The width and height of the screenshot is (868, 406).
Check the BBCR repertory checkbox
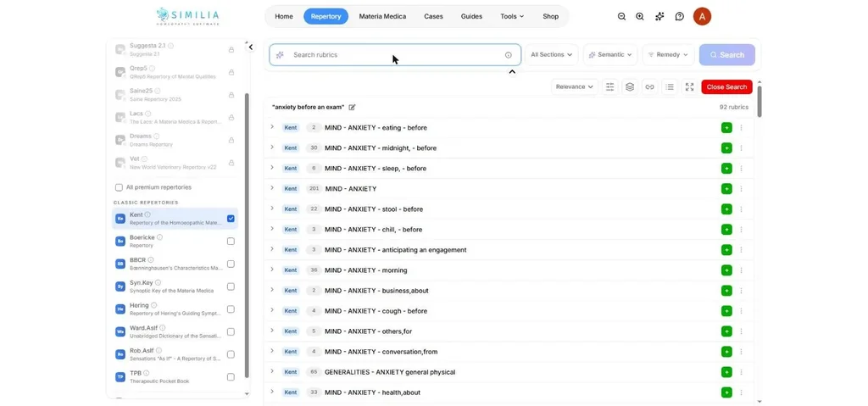[x=231, y=264]
